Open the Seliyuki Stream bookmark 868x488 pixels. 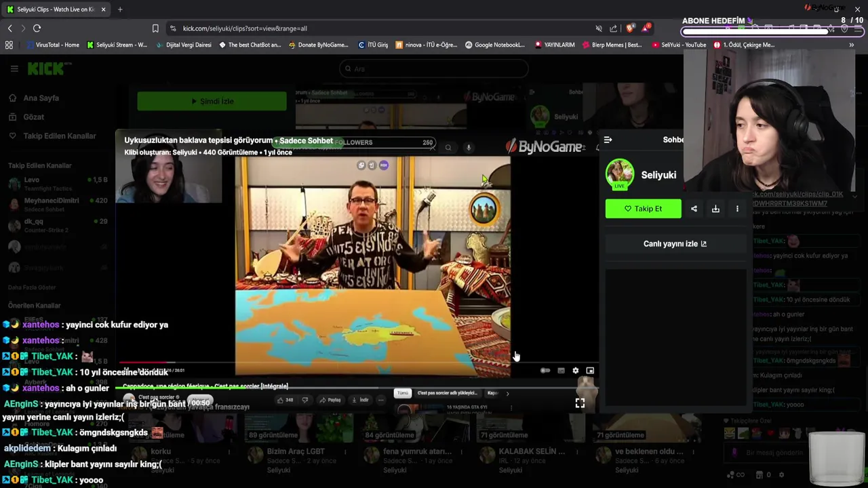pyautogui.click(x=117, y=45)
